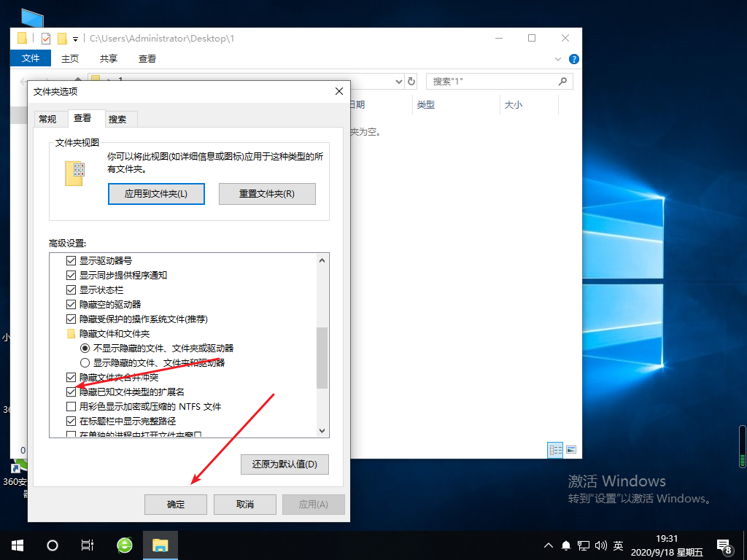Switch to the 常规 tab

coord(50,118)
